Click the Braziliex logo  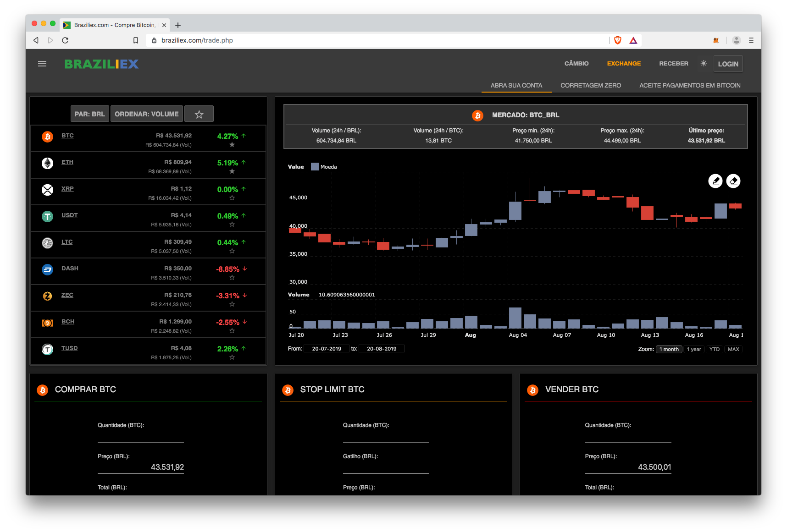click(x=101, y=64)
